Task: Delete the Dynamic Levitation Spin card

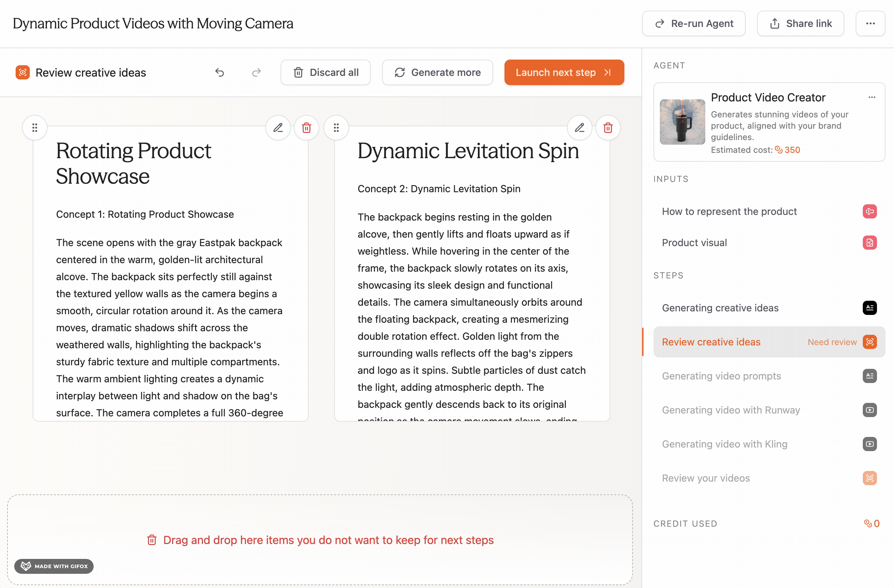Action: (608, 128)
